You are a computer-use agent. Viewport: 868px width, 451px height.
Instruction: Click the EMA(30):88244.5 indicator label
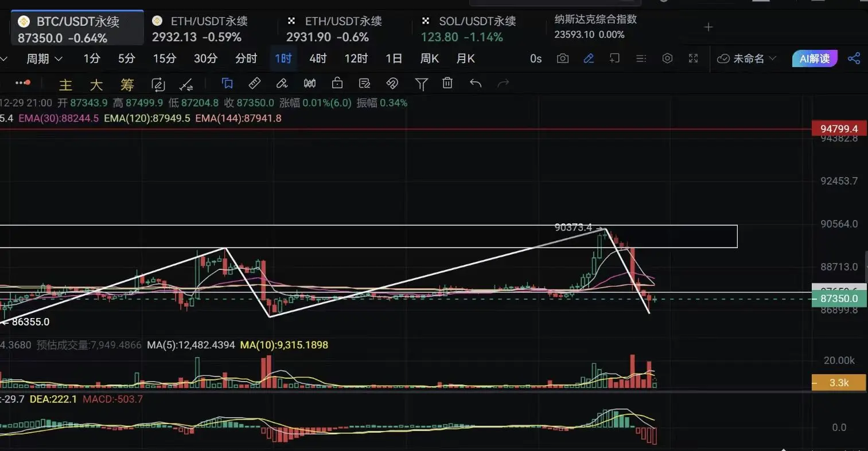(59, 119)
